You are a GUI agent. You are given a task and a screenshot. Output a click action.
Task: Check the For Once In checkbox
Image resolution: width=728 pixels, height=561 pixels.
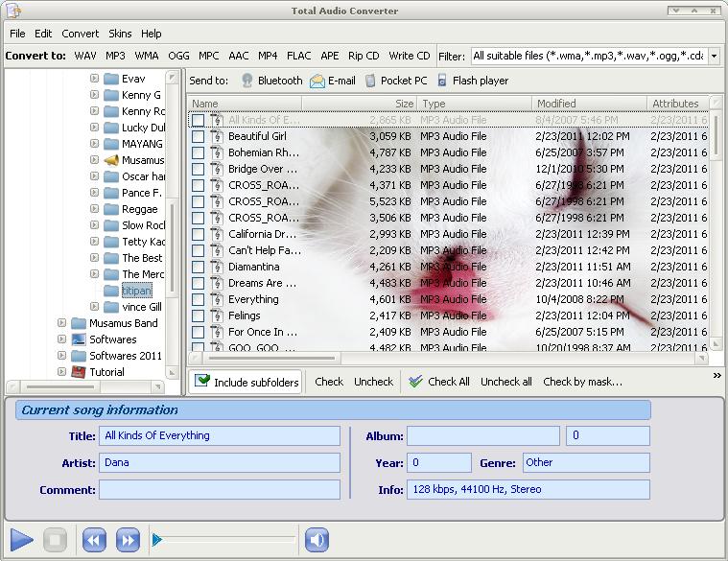point(198,332)
